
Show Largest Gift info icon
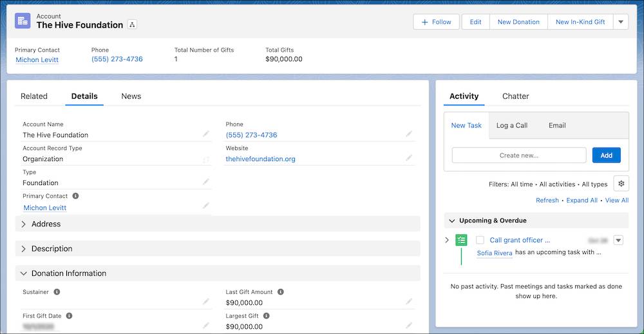pos(266,316)
